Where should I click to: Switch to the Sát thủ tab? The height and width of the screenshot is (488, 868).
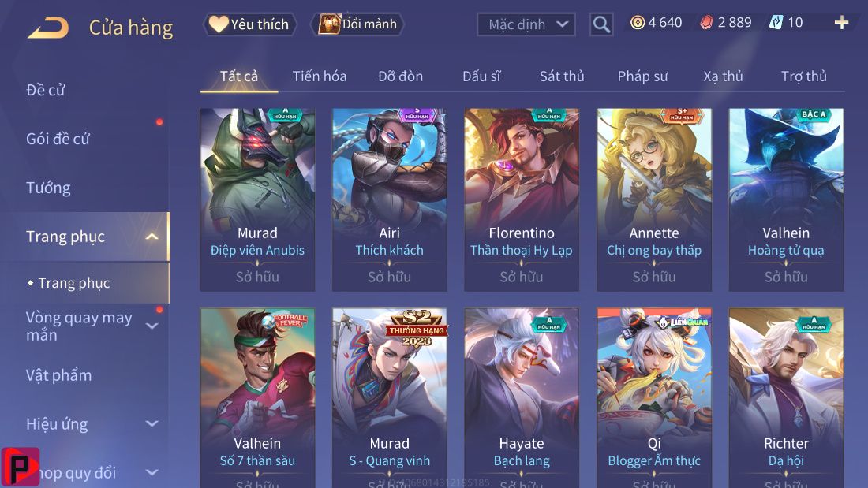click(562, 76)
